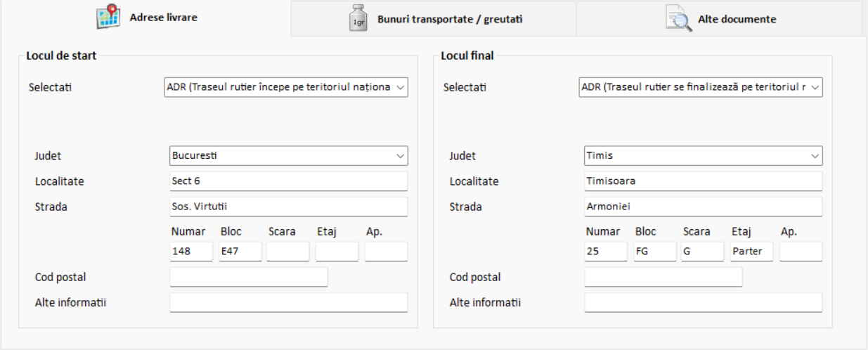Switch to the Adrese livrare tab

[x=145, y=18]
